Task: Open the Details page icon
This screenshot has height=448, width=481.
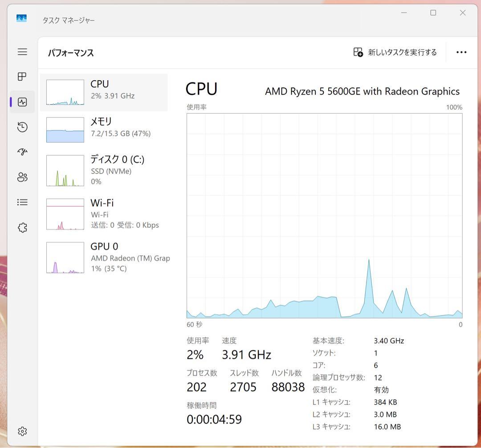Action: point(22,202)
